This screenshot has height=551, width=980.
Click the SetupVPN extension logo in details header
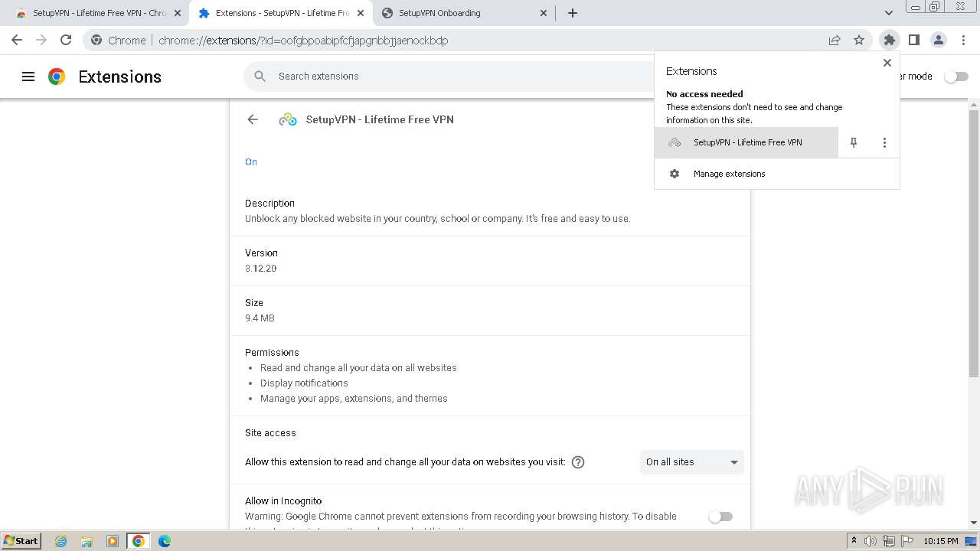click(x=288, y=119)
